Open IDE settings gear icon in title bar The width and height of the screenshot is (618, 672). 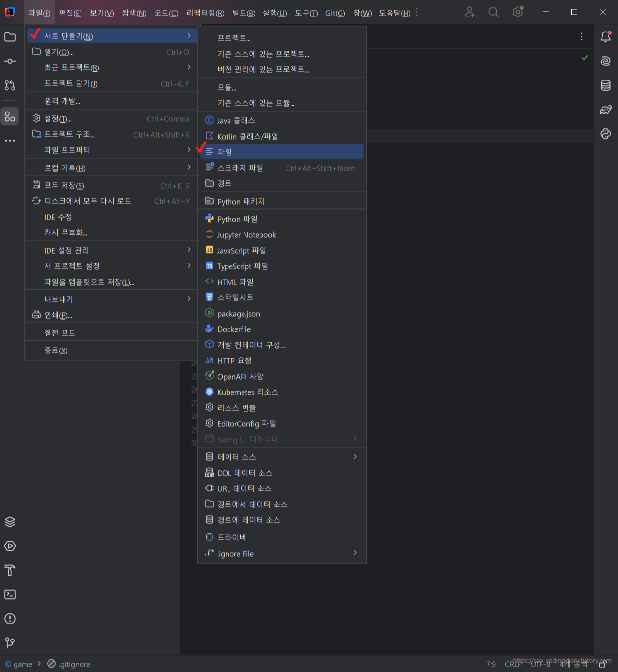(x=518, y=12)
